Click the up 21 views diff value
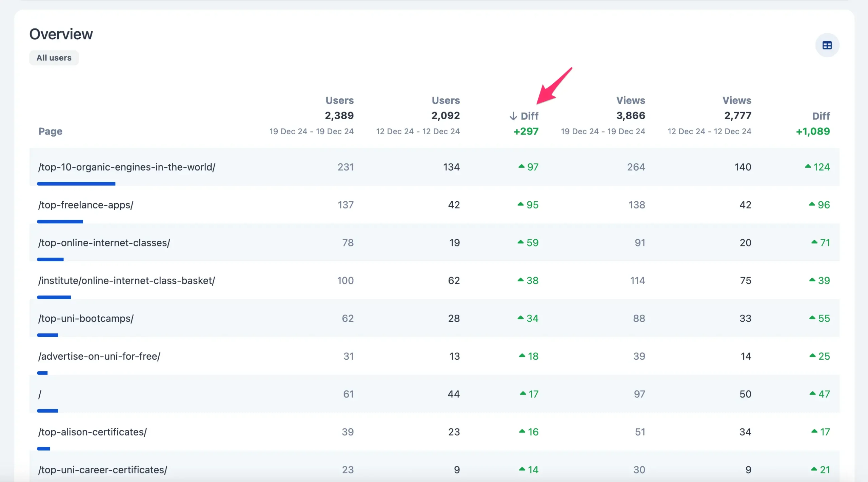This screenshot has width=868, height=482. [821, 470]
